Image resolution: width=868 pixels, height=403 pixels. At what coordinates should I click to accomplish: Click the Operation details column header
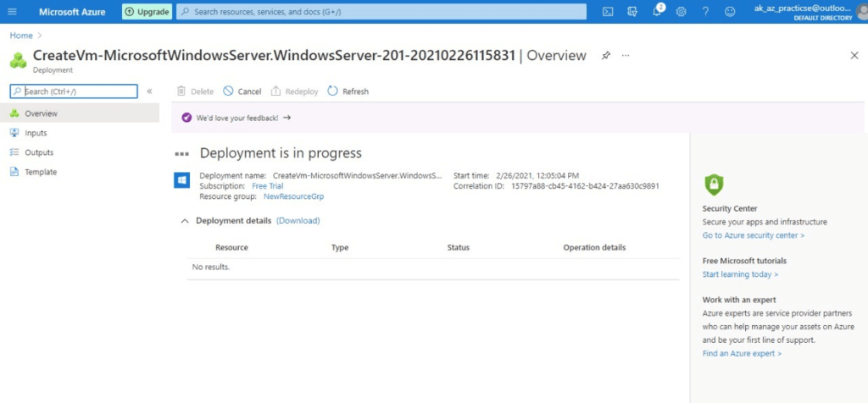[594, 247]
